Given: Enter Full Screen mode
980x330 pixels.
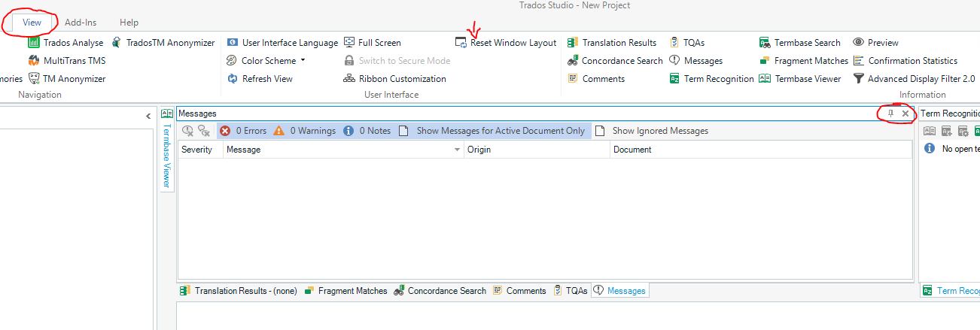Looking at the screenshot, I should [373, 43].
